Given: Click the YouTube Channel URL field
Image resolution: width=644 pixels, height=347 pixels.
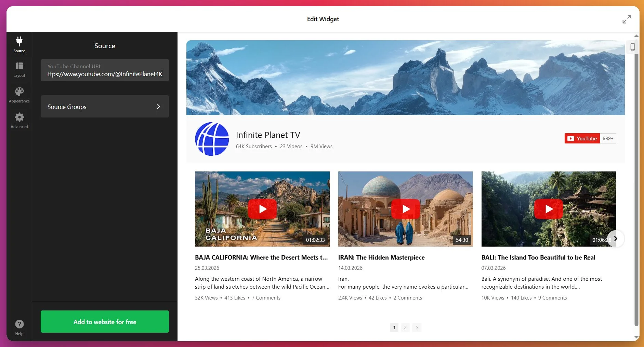Looking at the screenshot, I should (x=105, y=70).
